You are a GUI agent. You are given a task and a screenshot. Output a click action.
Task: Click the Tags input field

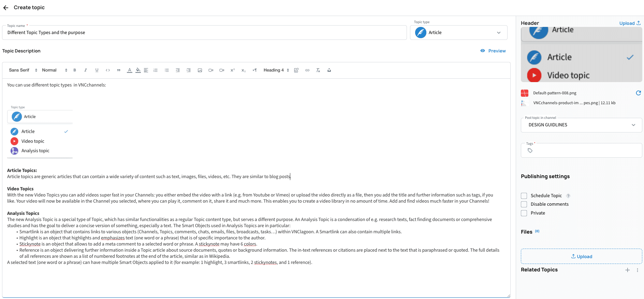(581, 150)
